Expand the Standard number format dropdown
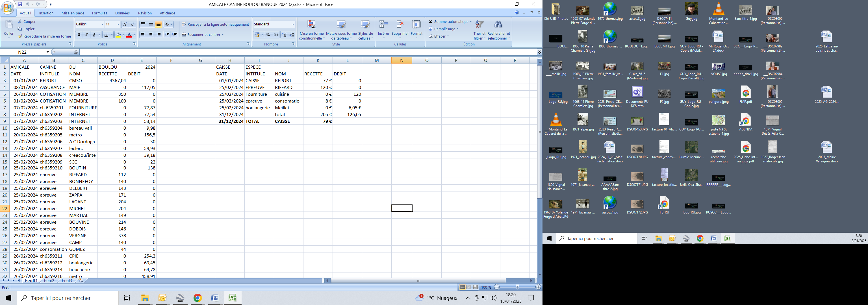Image resolution: width=868 pixels, height=305 pixels. pos(293,24)
